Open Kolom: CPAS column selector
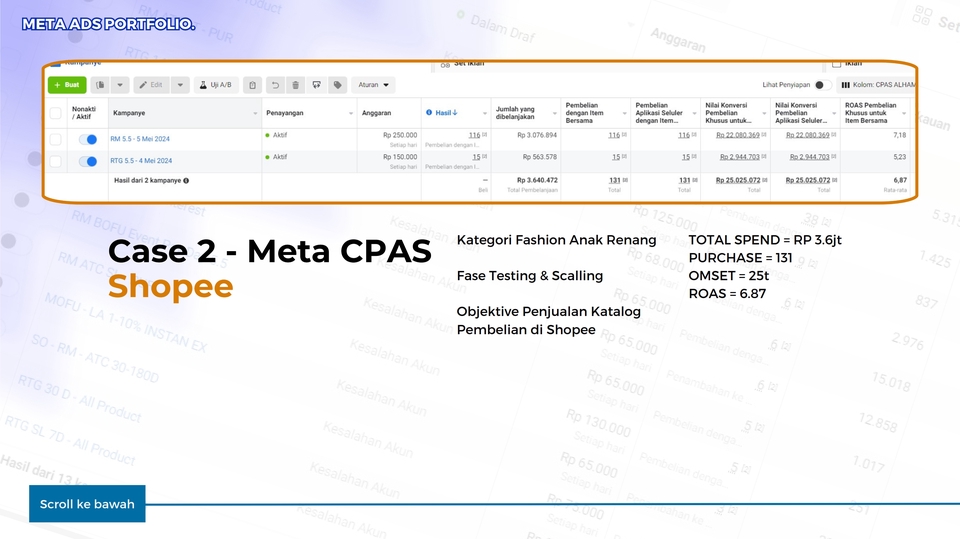Screen dimensions: 960x539 pos(877,85)
